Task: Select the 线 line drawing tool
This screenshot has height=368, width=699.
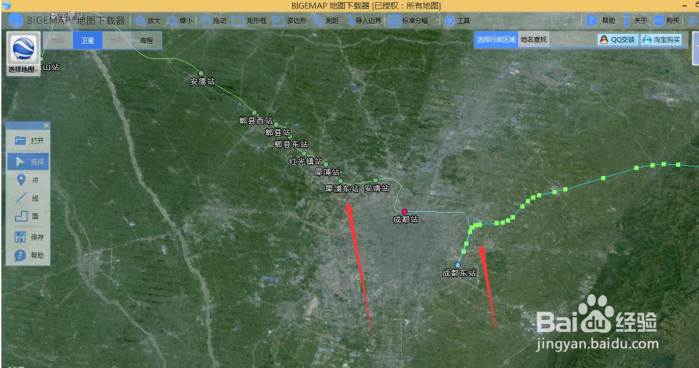Action: click(x=28, y=198)
